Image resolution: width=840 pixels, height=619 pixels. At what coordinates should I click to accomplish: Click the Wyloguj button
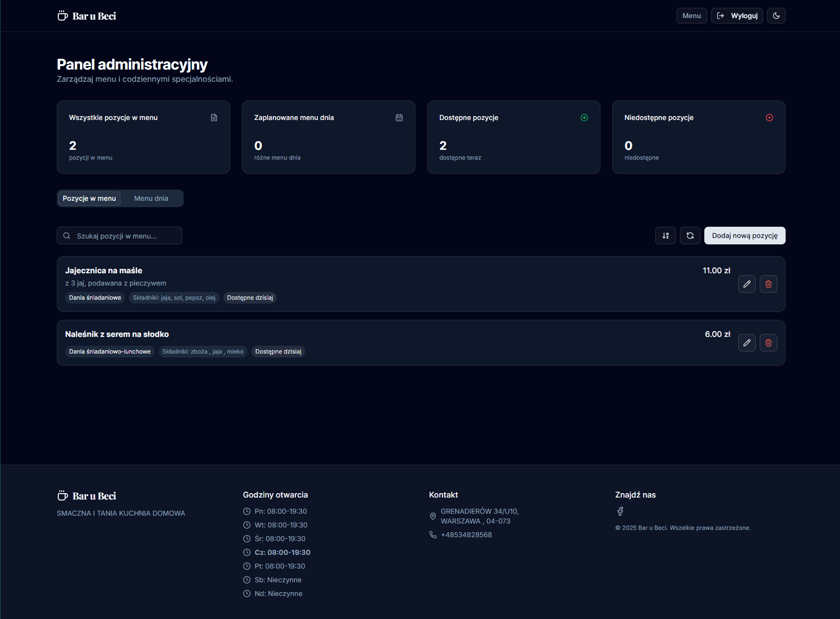tap(737, 15)
